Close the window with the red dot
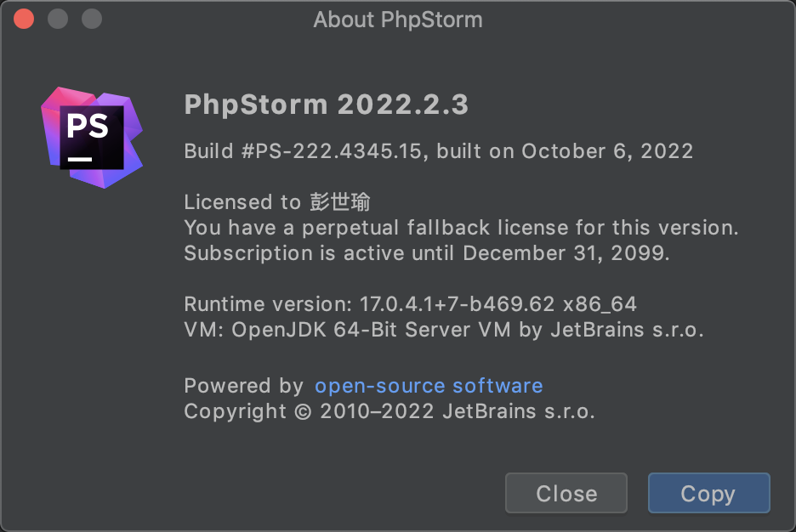The width and height of the screenshot is (796, 532). click(23, 20)
